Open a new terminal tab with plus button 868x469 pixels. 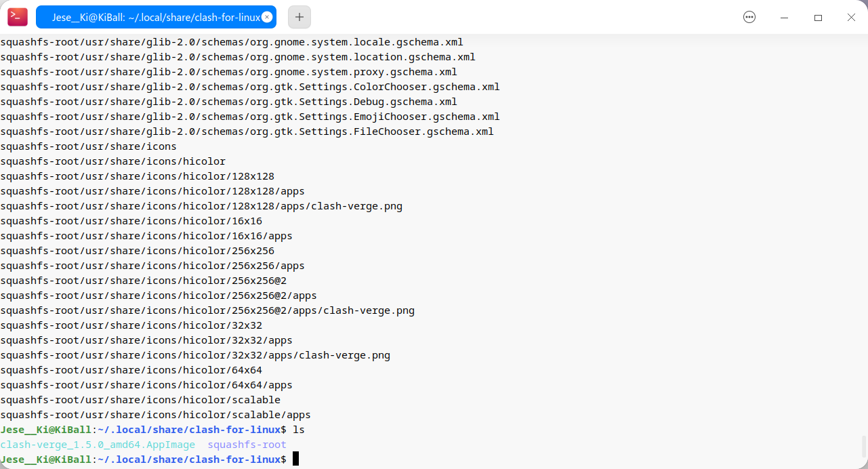click(x=299, y=17)
